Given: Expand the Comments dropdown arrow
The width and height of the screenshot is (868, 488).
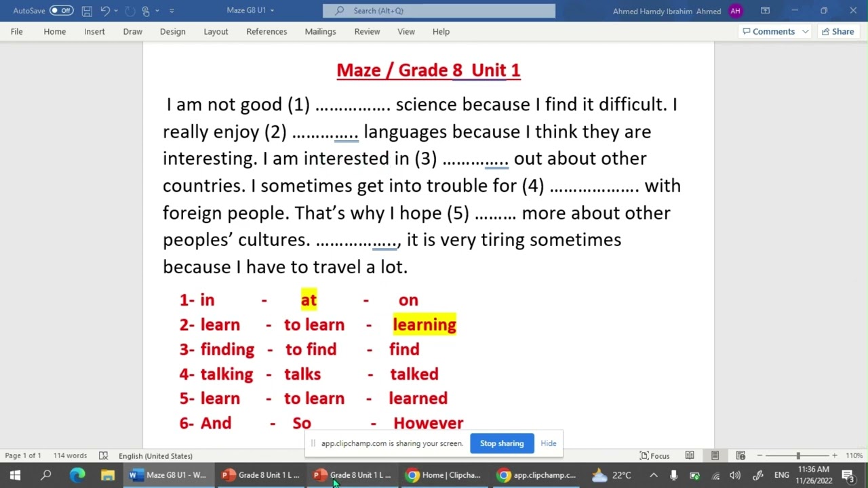Looking at the screenshot, I should click(x=805, y=31).
